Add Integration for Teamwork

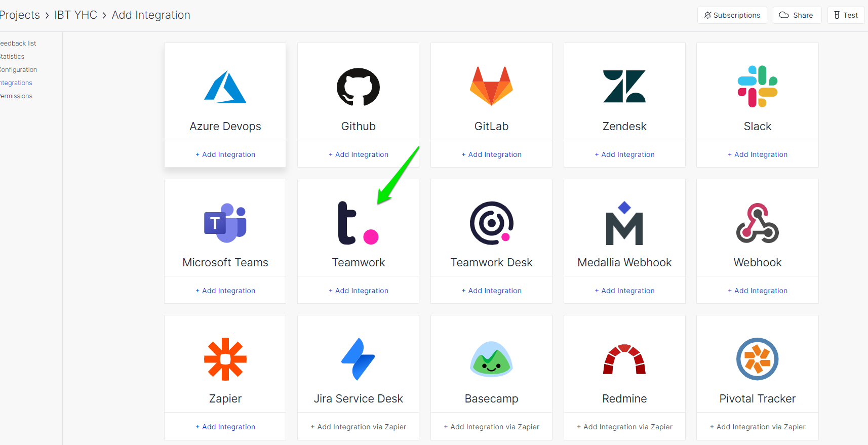point(359,291)
